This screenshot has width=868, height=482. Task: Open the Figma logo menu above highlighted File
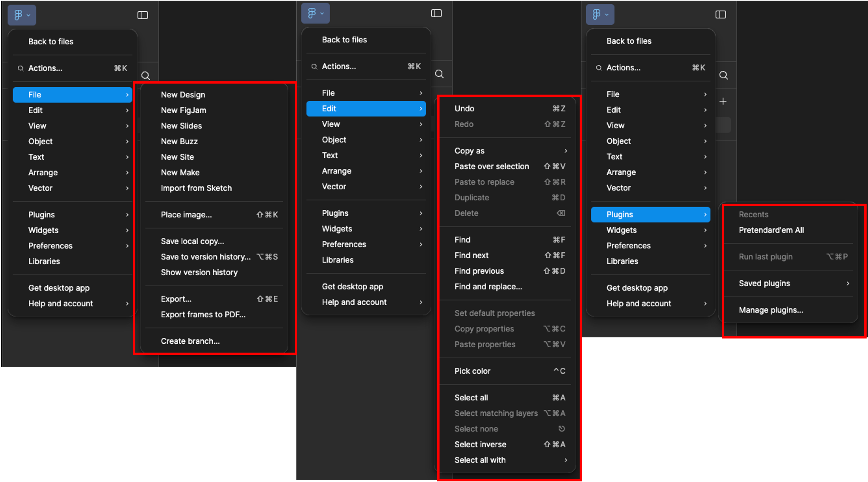coord(22,15)
